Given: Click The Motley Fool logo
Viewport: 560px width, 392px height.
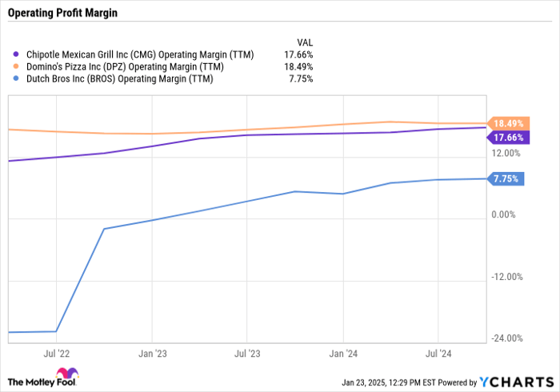Looking at the screenshot, I should click(x=42, y=378).
